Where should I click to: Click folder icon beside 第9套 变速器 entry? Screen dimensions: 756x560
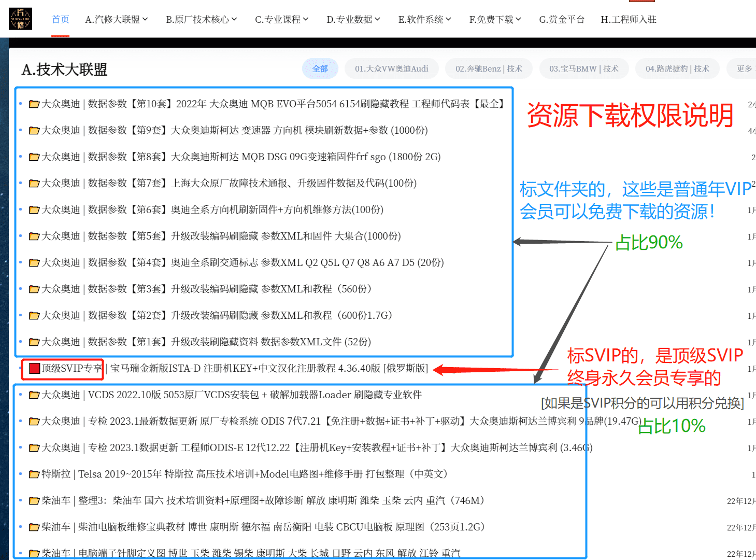point(34,130)
